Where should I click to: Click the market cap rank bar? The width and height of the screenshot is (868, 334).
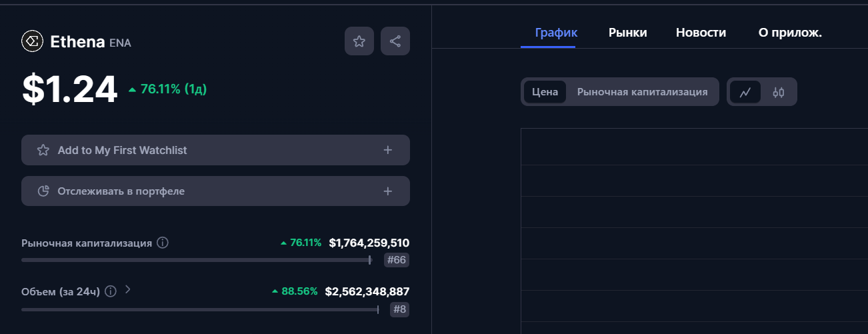click(196, 260)
